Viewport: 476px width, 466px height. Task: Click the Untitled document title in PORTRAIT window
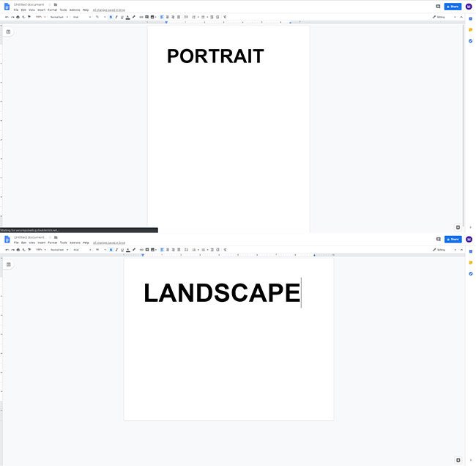coord(29,4)
